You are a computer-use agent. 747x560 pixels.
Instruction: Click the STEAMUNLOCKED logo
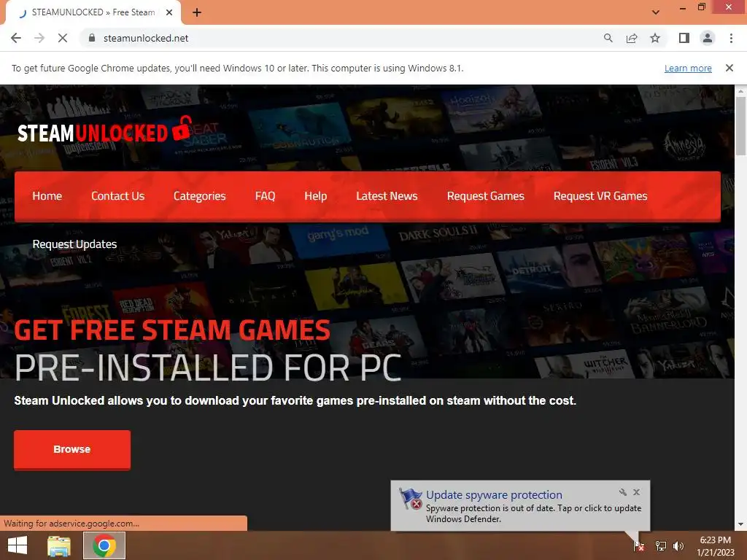pyautogui.click(x=104, y=130)
